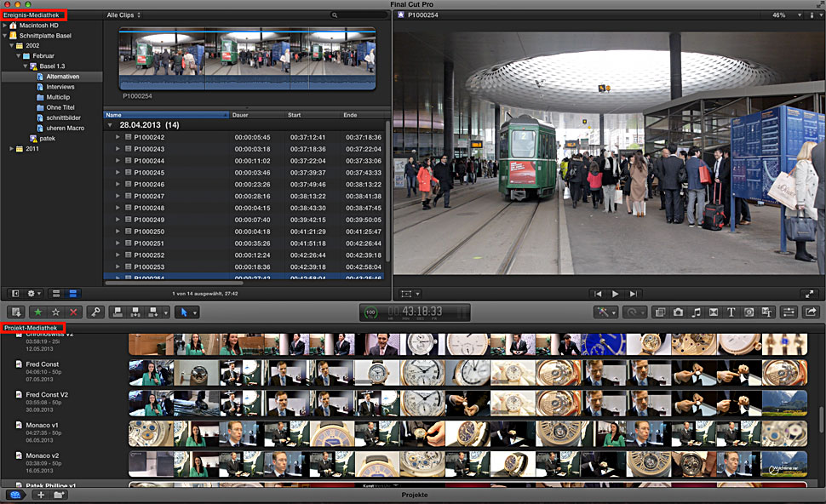Toggle the Inspector panel button
The image size is (826, 504).
[x=788, y=312]
